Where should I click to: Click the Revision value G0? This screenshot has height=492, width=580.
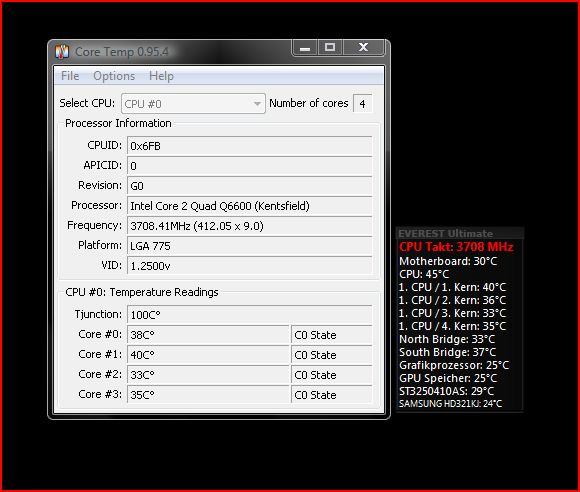click(250, 186)
